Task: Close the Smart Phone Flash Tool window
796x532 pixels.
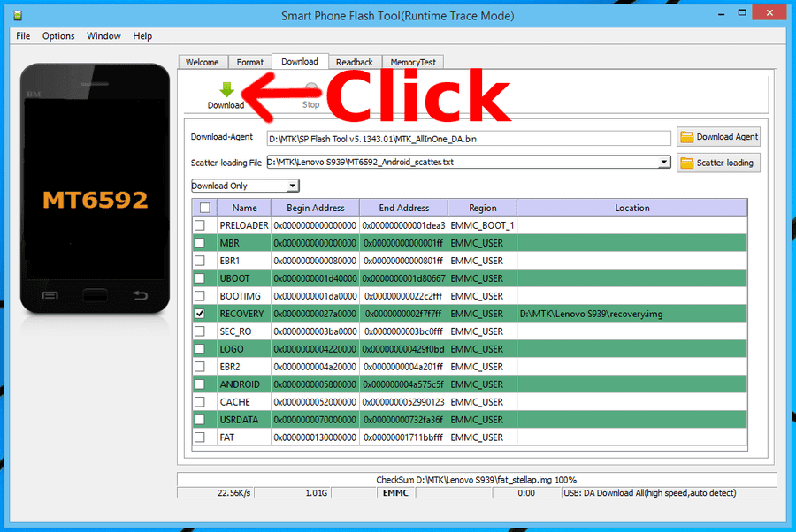Action: click(769, 12)
